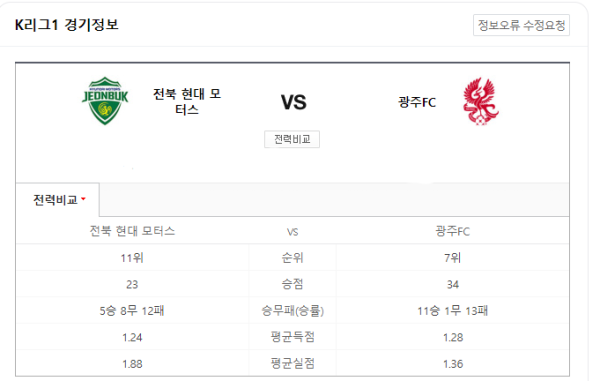This screenshot has width=600, height=381.
Task: Select the 전북 현대 모터스 team name in header
Action: pos(187,101)
